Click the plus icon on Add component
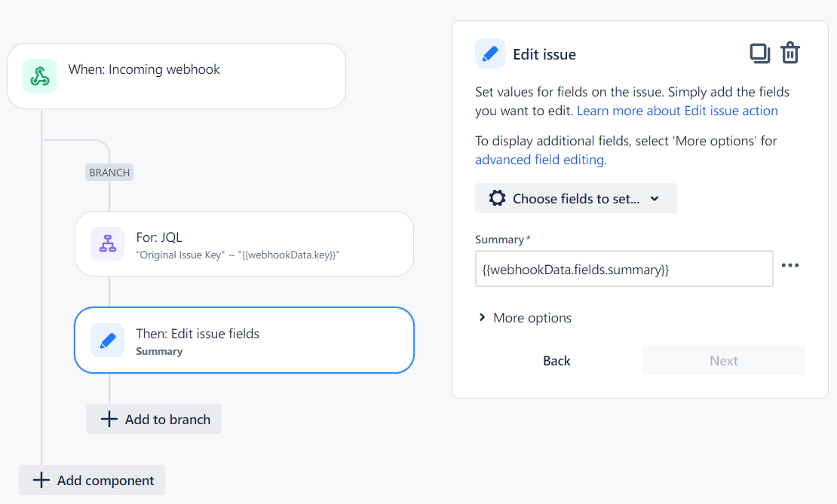837x504 pixels. click(41, 480)
